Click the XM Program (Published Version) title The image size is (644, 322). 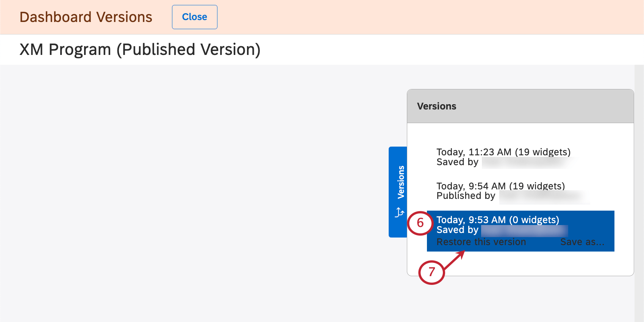tap(140, 49)
